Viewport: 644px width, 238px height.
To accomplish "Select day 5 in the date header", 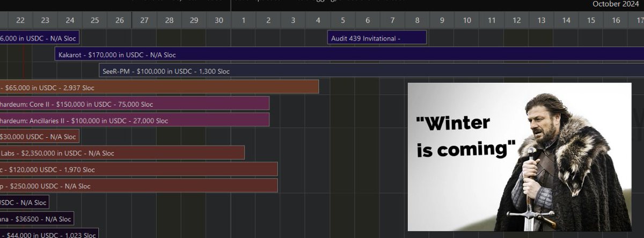I will [342, 20].
